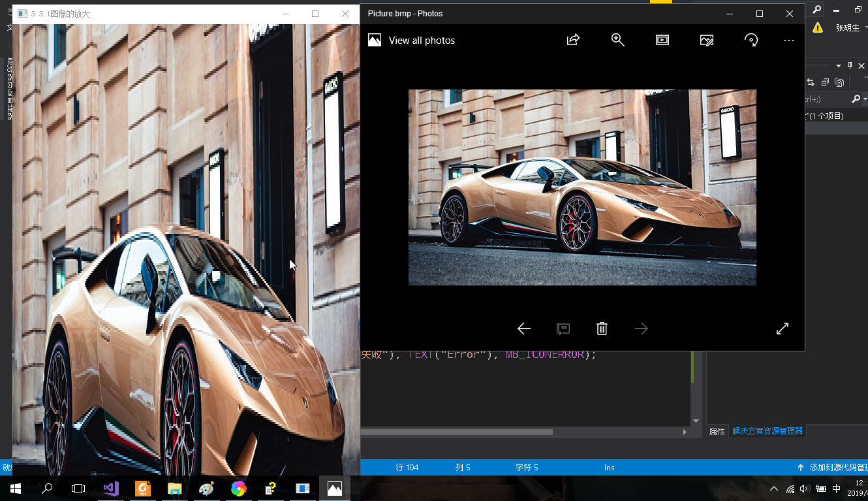This screenshot has height=501, width=868.
Task: Click the editor vertical scrollbar down arrow
Action: click(696, 421)
